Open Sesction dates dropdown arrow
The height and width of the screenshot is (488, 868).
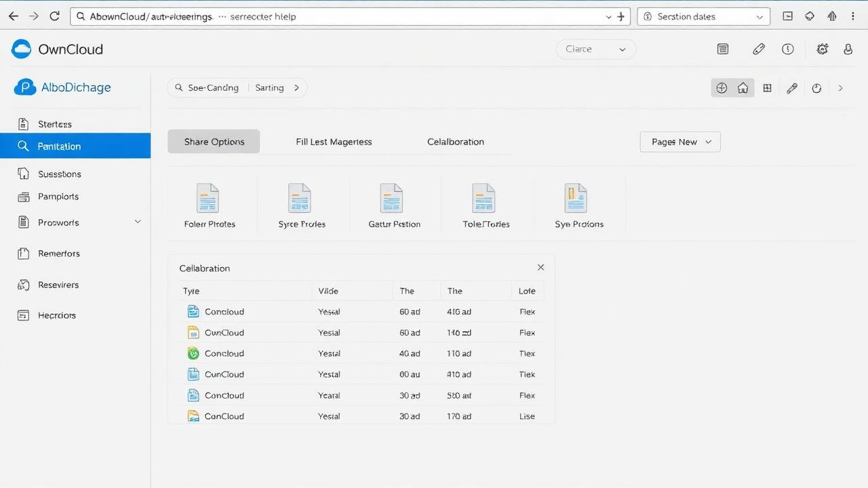point(758,16)
